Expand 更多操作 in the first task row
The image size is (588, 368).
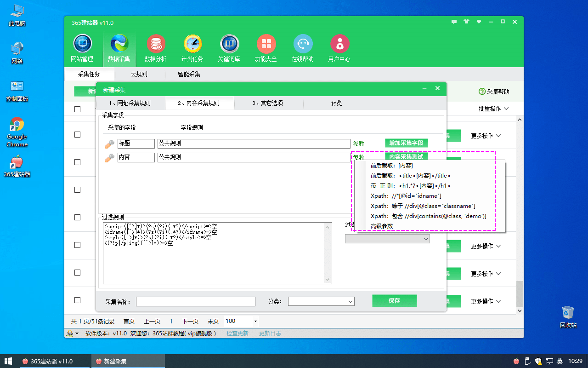pos(486,136)
